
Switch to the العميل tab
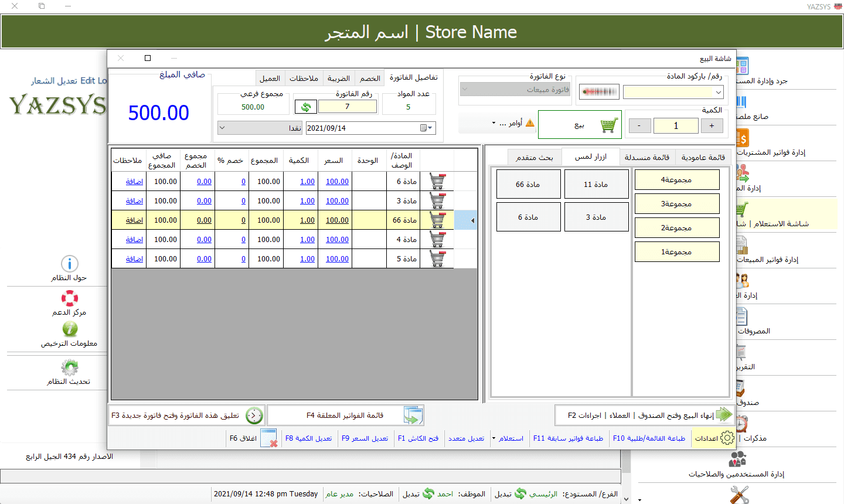pyautogui.click(x=270, y=78)
